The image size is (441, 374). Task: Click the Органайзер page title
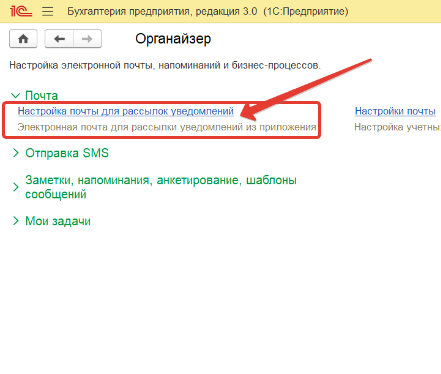pos(173,39)
